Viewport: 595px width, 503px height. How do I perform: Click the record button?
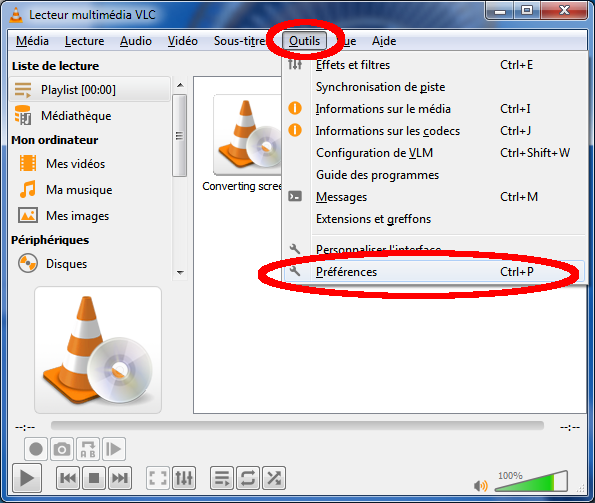click(x=36, y=449)
